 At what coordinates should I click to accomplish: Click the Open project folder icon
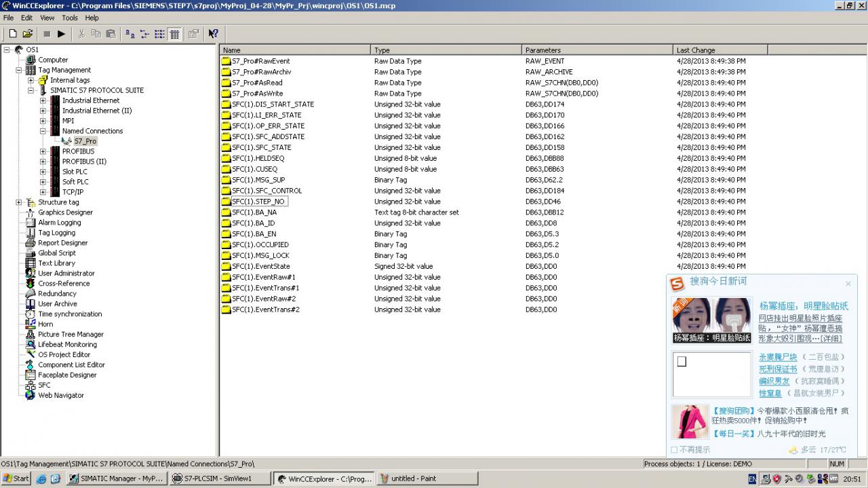coord(28,34)
